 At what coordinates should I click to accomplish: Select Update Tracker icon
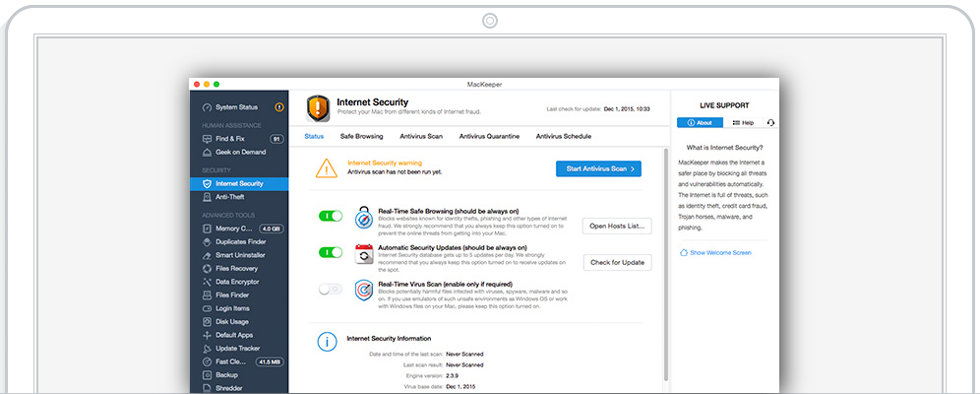click(207, 349)
